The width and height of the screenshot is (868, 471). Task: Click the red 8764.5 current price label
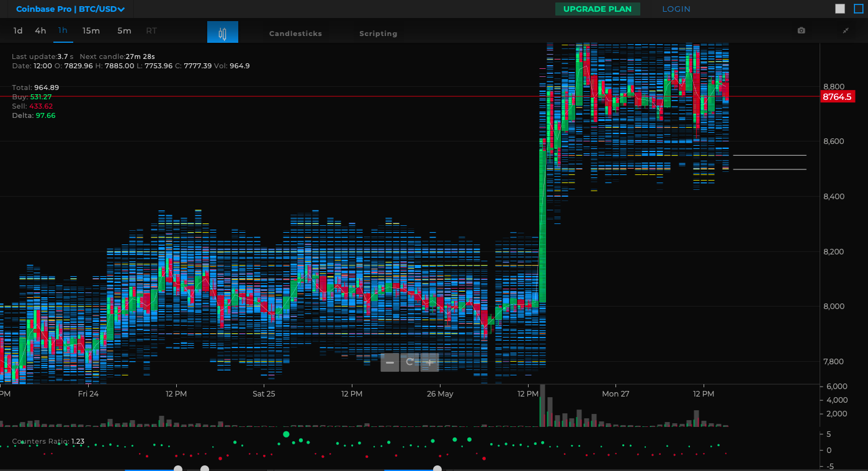(x=837, y=97)
